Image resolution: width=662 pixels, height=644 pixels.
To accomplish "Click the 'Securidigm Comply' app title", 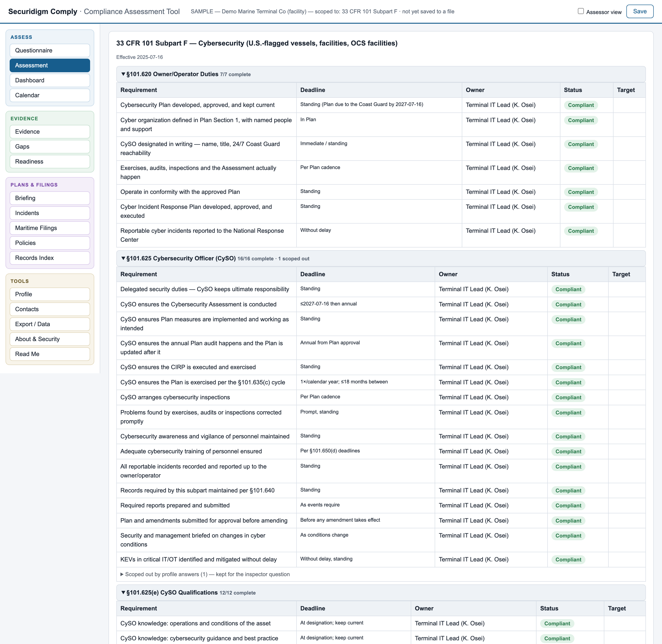I will (43, 11).
